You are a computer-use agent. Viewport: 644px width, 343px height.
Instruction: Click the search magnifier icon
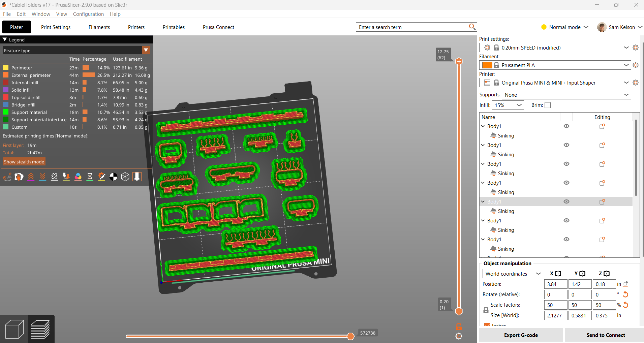pos(472,27)
